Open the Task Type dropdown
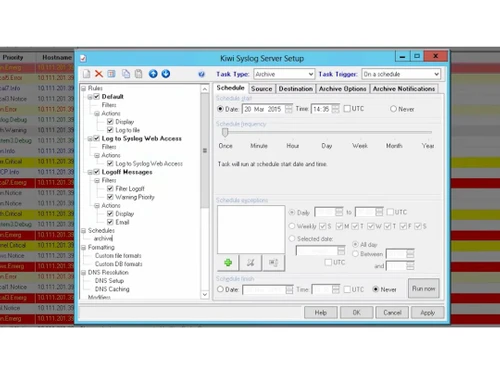 tap(311, 74)
